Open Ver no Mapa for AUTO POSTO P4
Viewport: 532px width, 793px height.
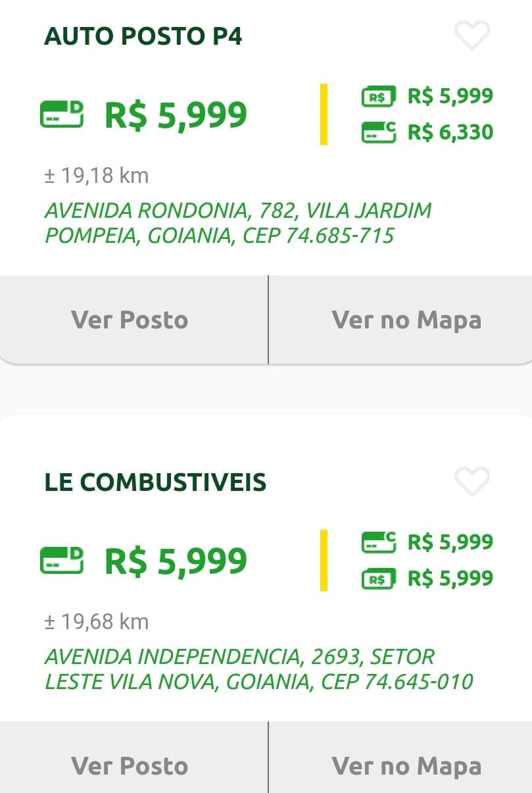406,320
